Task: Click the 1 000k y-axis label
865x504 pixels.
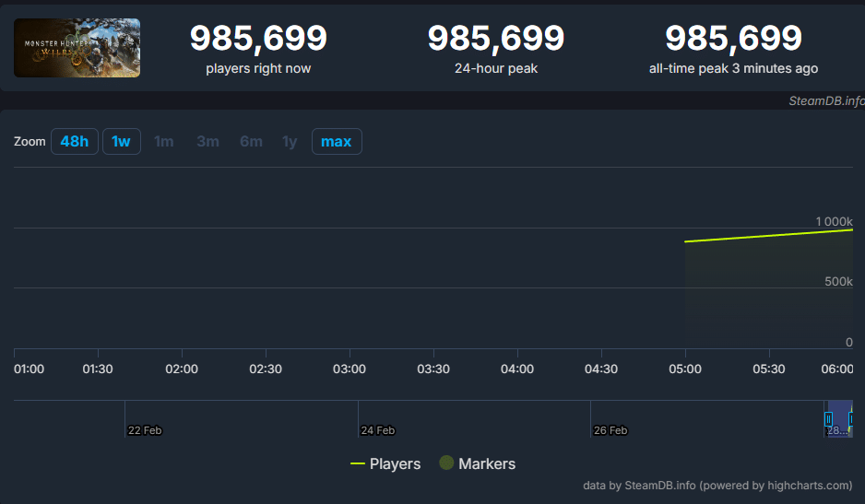Action: tap(834, 222)
